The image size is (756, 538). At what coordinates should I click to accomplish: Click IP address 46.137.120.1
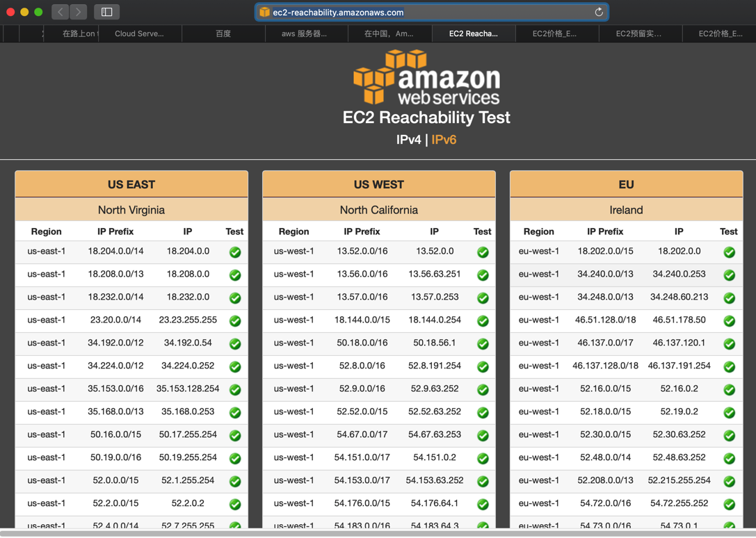coord(679,343)
